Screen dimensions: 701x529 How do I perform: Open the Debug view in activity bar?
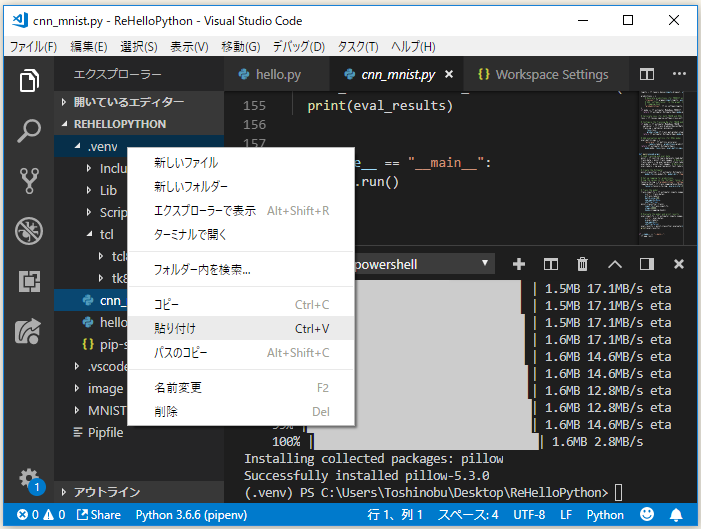tap(29, 231)
